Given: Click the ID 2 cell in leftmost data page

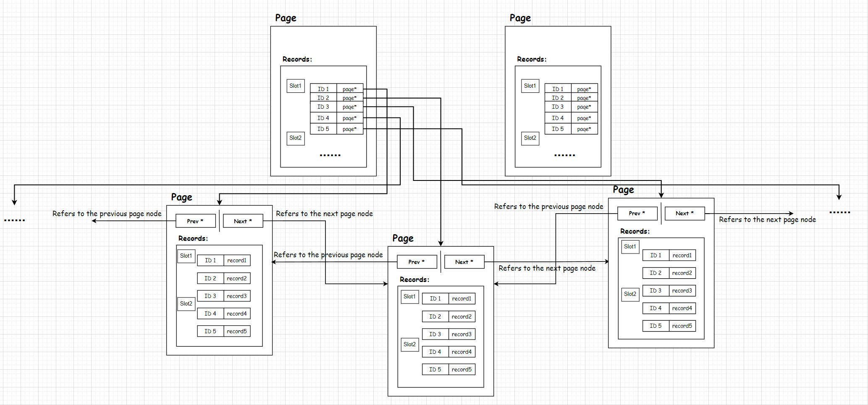Looking at the screenshot, I should tap(210, 278).
